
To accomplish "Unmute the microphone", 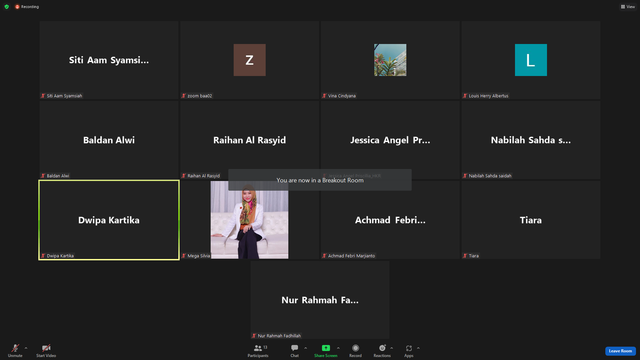I will pyautogui.click(x=15, y=350).
